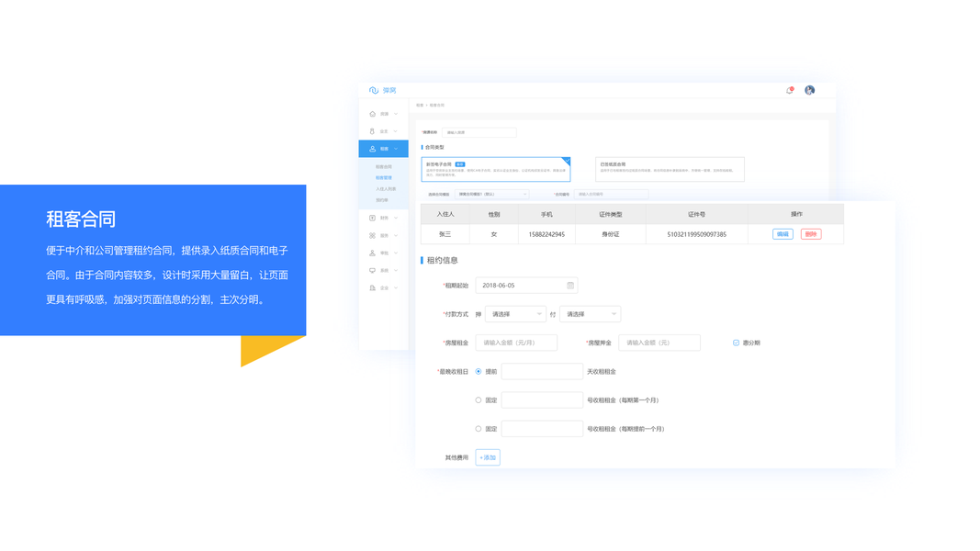Screen dimensions: 980x551
Task: Click the 天收租租金 days input box
Action: [542, 372]
